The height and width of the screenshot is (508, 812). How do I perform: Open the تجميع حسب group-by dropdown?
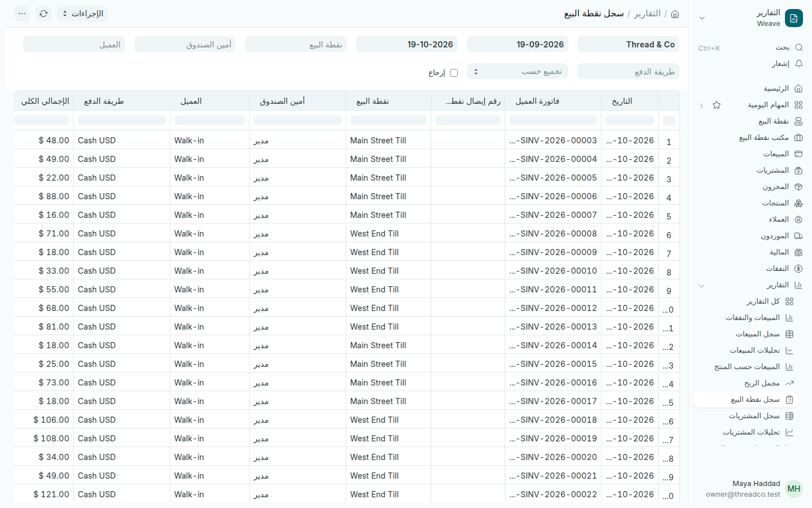(x=518, y=72)
